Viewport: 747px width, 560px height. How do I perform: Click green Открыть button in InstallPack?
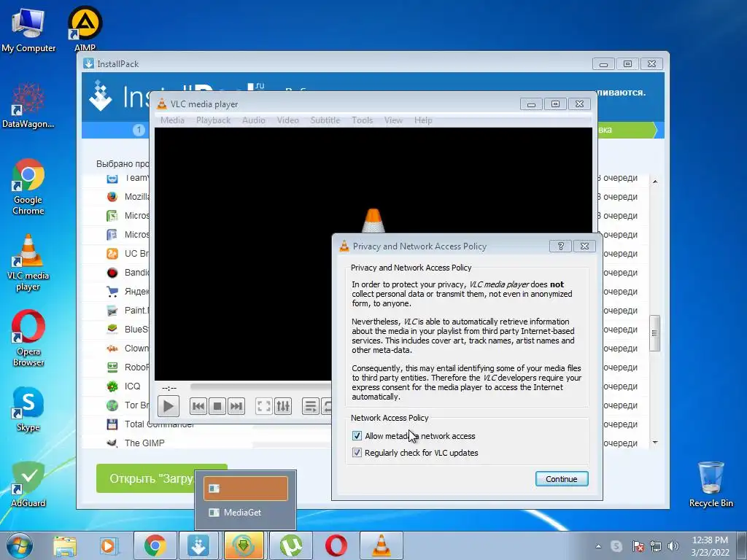[x=161, y=478]
